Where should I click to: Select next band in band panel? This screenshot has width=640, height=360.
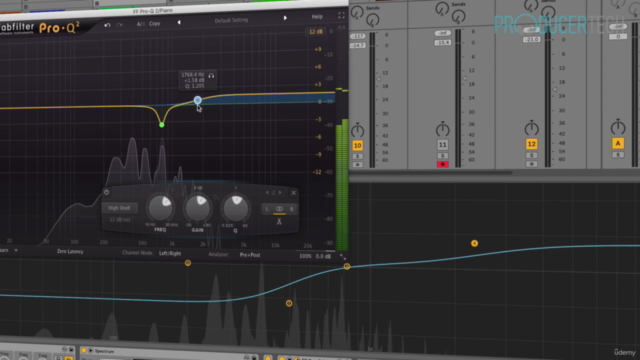(x=280, y=193)
